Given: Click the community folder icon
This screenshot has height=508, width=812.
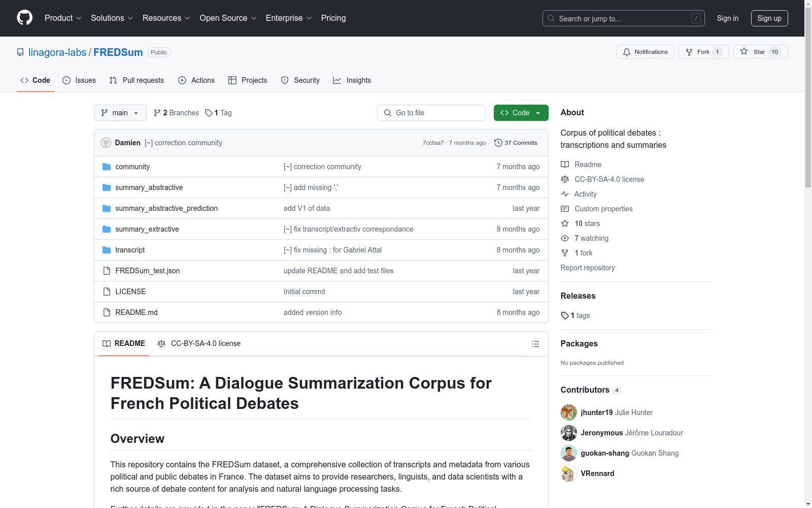Looking at the screenshot, I should [107, 167].
